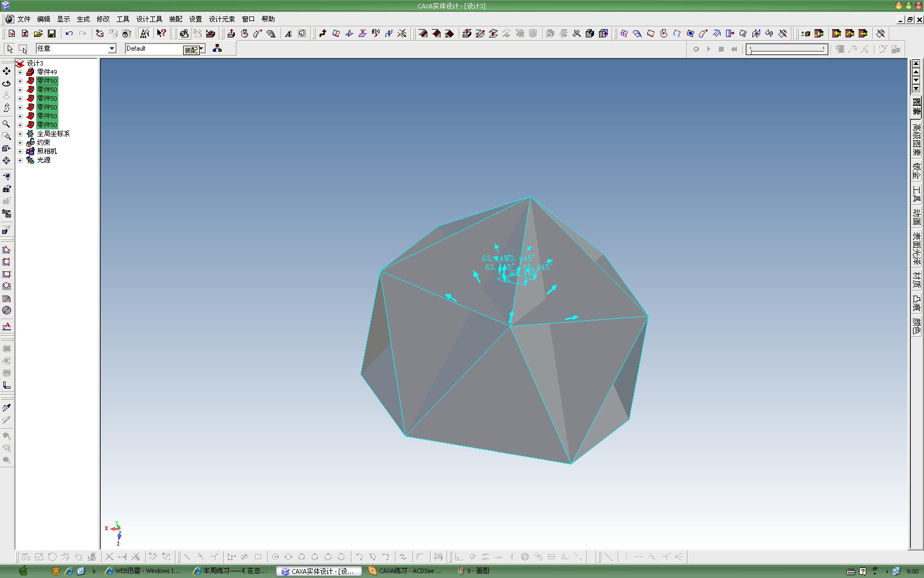Switch to the 颜色 catalog tab
The height and width of the screenshot is (578, 924).
(x=916, y=326)
